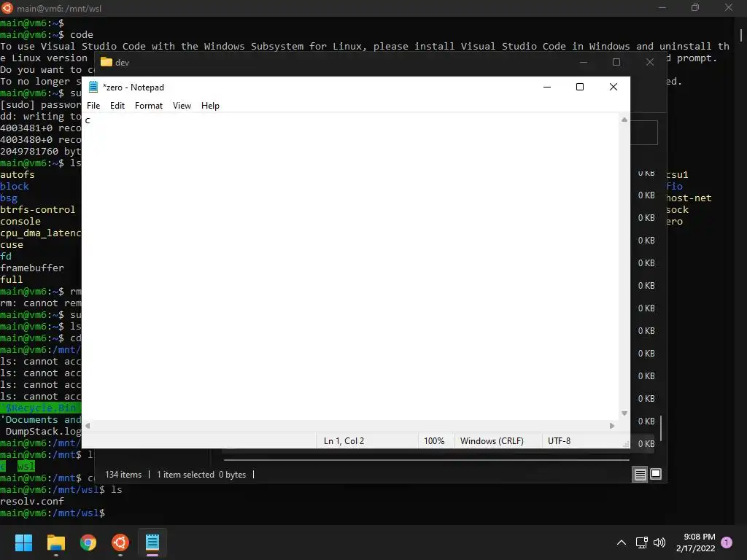Open the volume speaker tray icon
The height and width of the screenshot is (560, 747).
659,542
